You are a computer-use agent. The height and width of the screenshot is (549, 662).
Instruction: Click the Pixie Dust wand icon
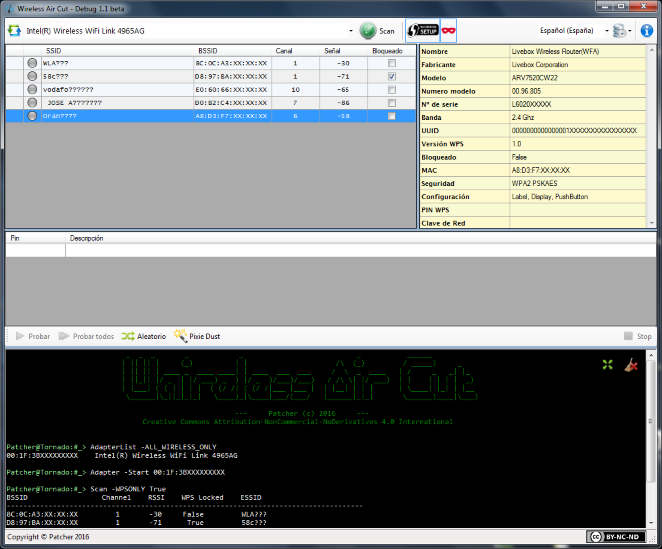[x=181, y=337]
